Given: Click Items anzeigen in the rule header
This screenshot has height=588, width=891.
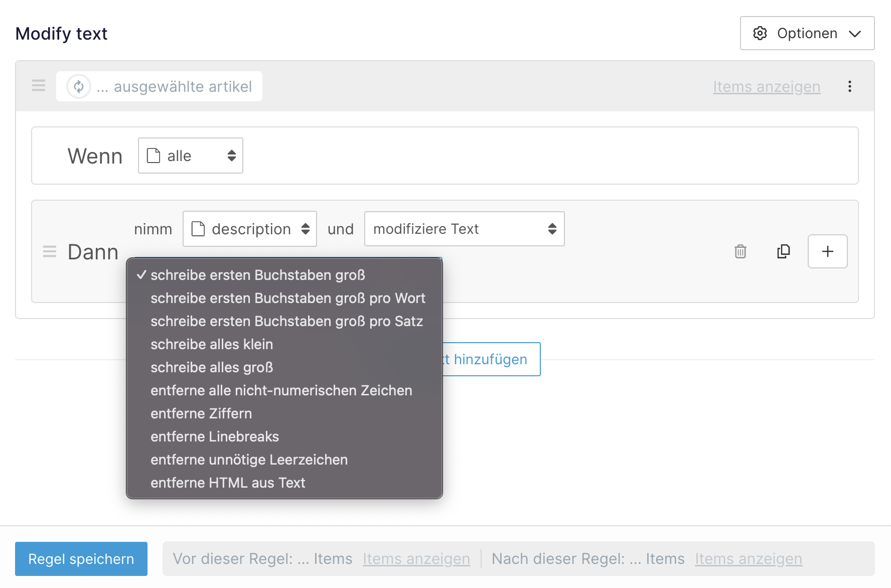Looking at the screenshot, I should pyautogui.click(x=767, y=86).
